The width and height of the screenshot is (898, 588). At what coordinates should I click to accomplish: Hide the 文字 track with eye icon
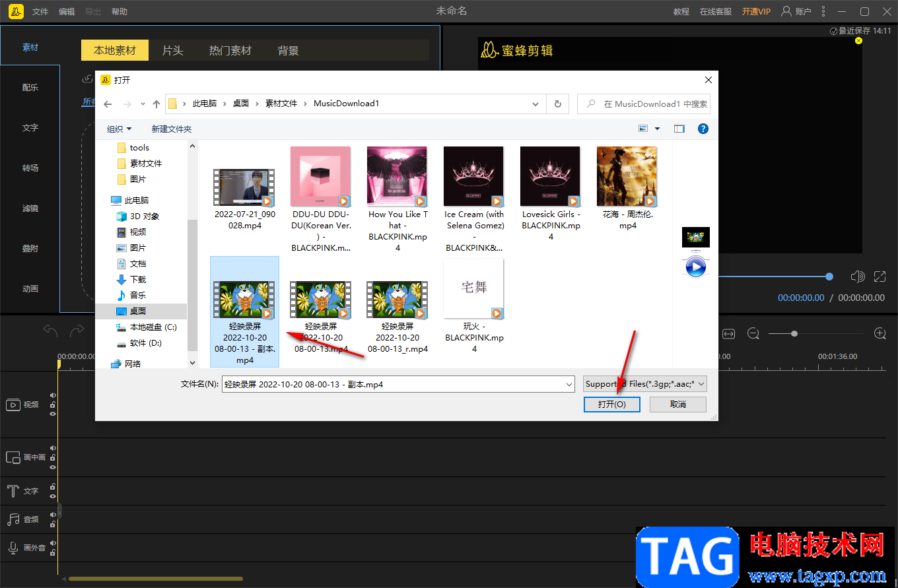tap(53, 496)
